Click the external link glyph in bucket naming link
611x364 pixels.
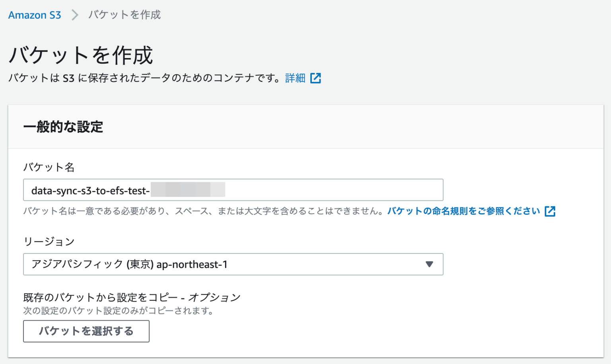[x=550, y=211]
